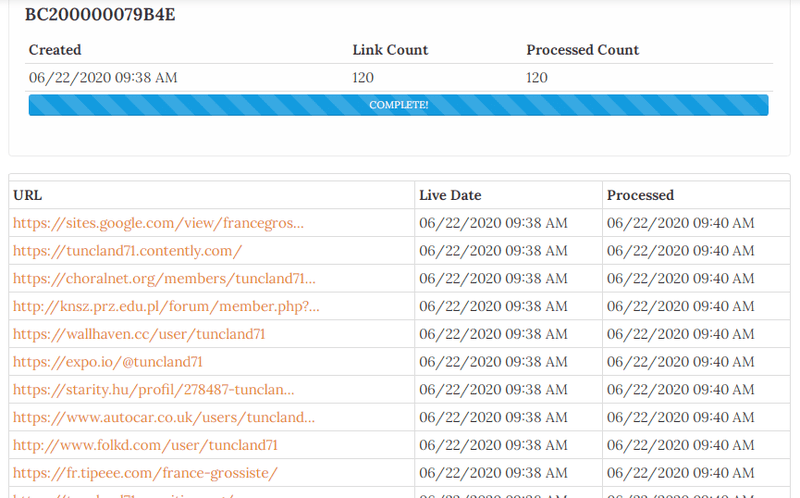
Task: Click the COMPLETE! progress bar
Action: 398,105
